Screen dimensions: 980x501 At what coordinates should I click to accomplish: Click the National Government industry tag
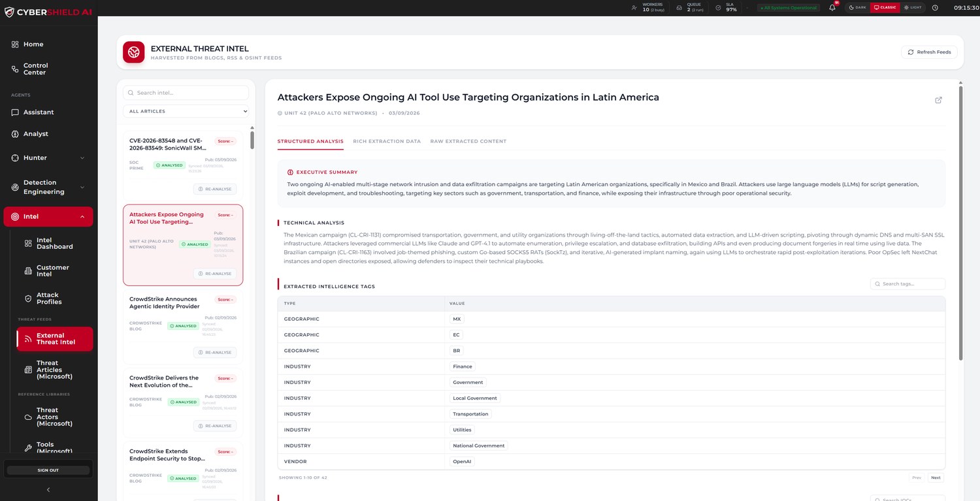tap(479, 445)
